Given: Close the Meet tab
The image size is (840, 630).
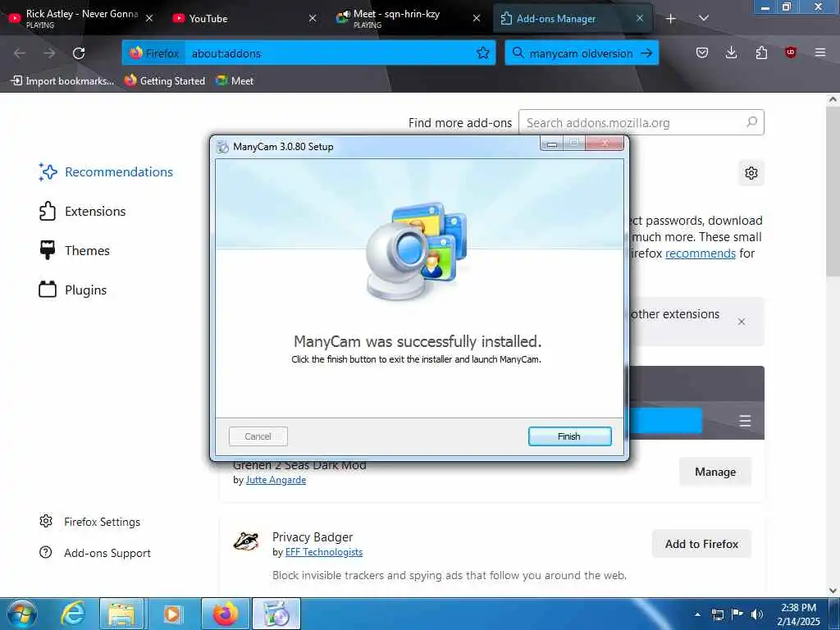Looking at the screenshot, I should coord(477,18).
